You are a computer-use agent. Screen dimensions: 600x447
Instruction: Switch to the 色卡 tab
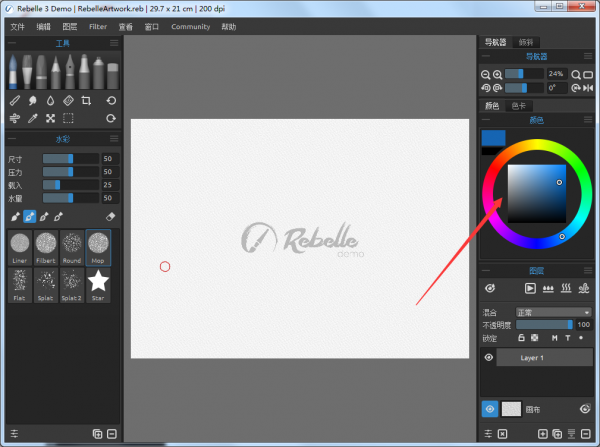tap(518, 105)
